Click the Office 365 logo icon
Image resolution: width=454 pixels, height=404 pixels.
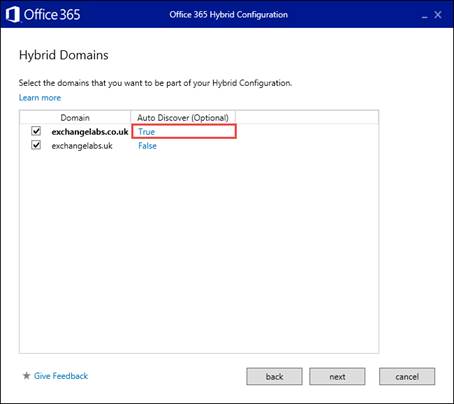pyautogui.click(x=13, y=15)
